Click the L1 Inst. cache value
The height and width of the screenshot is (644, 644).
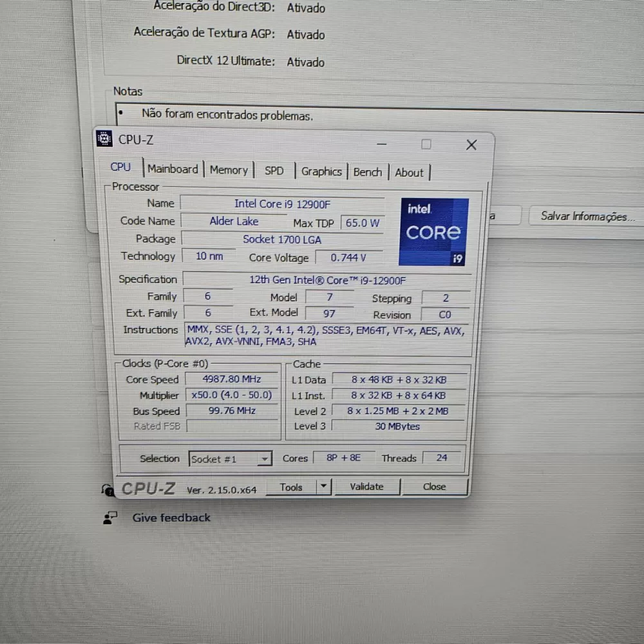pos(399,395)
